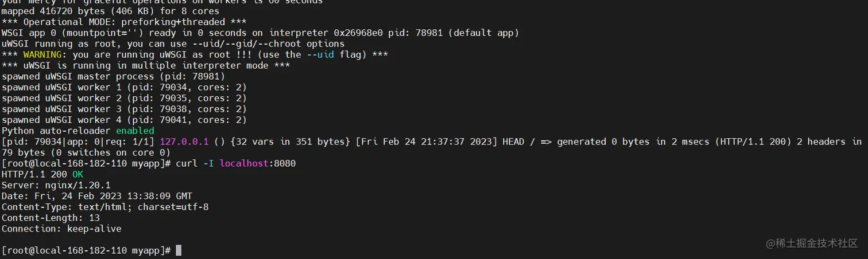Click the uWSGI worker 4 spawn line
Viewport: 868px width, 259px height.
click(124, 120)
